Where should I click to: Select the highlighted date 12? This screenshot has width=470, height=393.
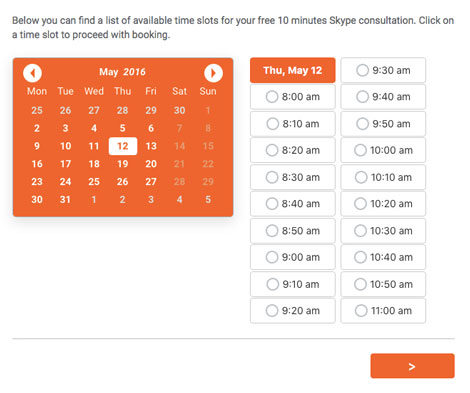pyautogui.click(x=123, y=146)
